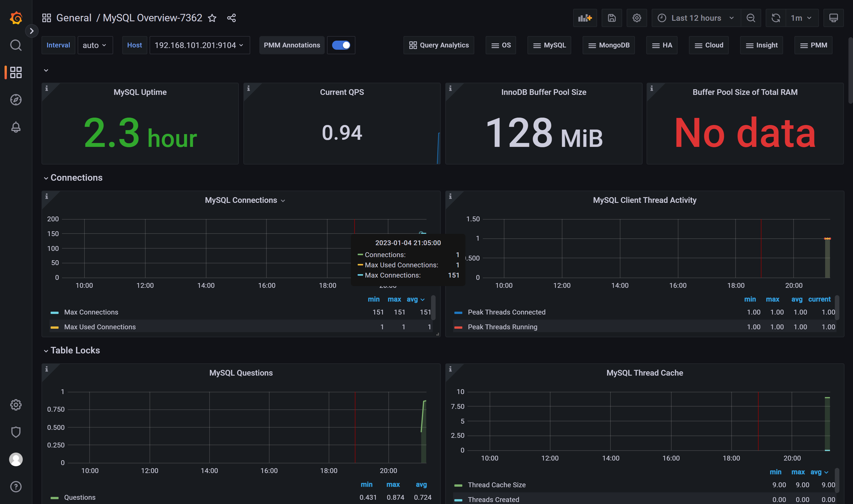
Task: Show info for MySQL Client Thread Activity
Action: point(450,196)
